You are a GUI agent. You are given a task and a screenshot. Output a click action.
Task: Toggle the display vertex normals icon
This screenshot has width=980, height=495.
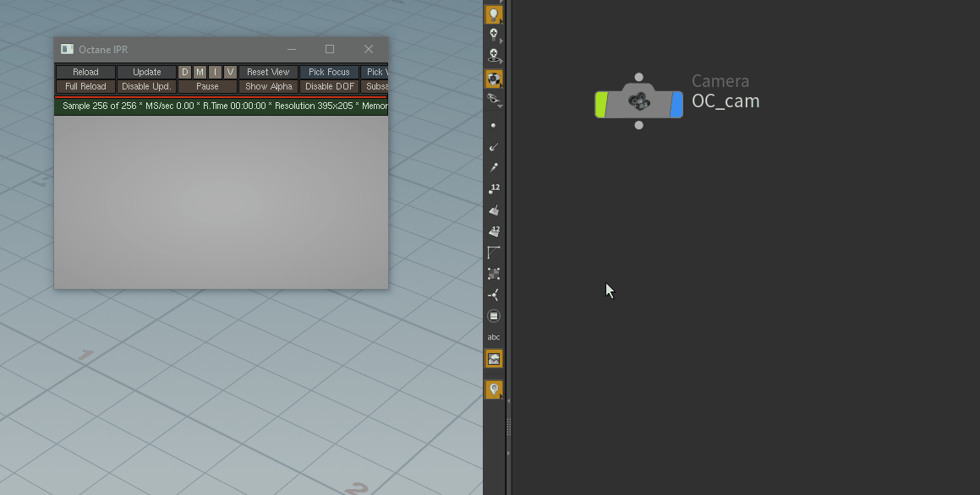click(x=493, y=295)
